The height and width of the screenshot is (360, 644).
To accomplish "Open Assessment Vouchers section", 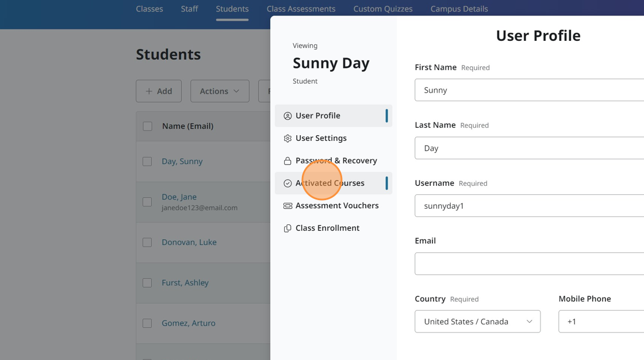I will coord(333,205).
